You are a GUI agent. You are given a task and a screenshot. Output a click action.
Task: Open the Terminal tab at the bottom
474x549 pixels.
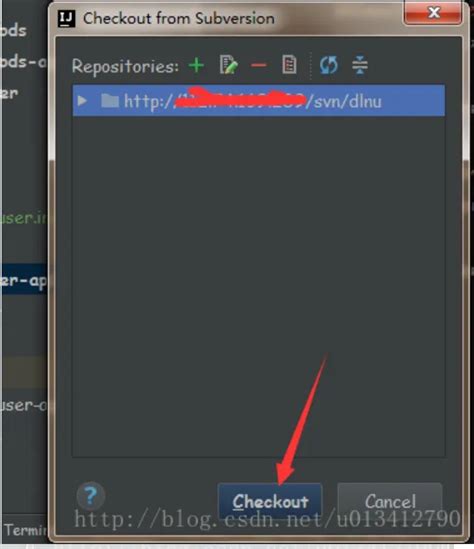tap(25, 530)
